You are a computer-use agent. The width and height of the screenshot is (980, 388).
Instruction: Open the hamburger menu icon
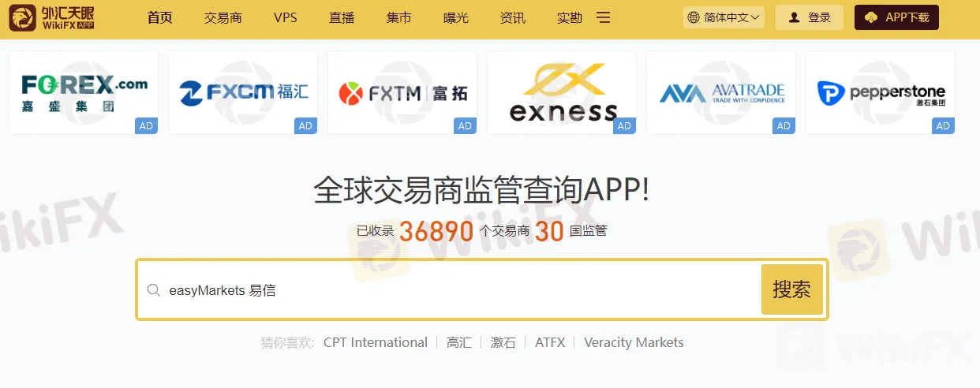coord(603,17)
